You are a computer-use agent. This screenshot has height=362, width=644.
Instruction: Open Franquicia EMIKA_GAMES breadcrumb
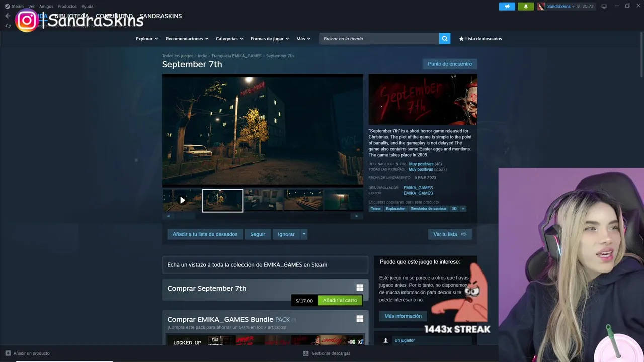(x=236, y=56)
